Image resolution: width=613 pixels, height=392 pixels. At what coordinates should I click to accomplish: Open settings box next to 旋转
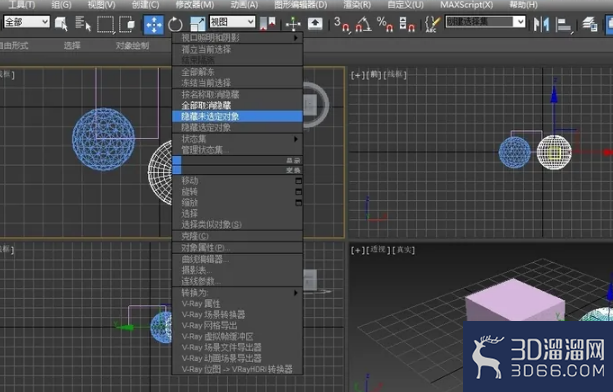coord(299,192)
